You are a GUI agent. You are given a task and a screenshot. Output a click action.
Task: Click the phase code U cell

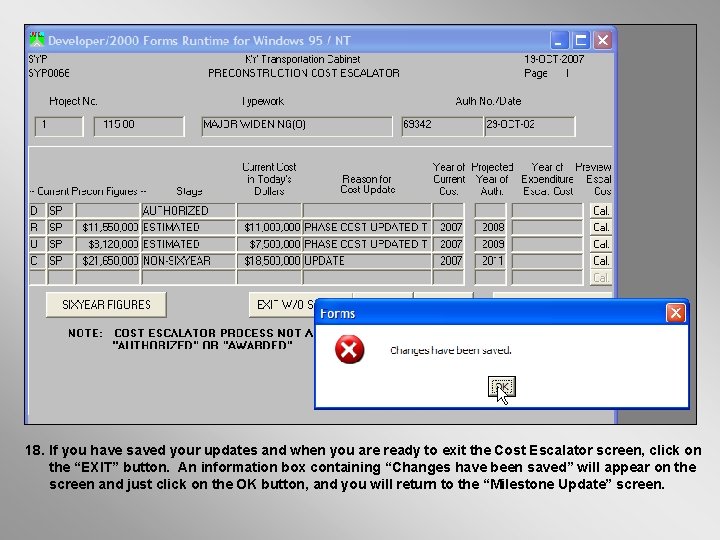(37, 244)
